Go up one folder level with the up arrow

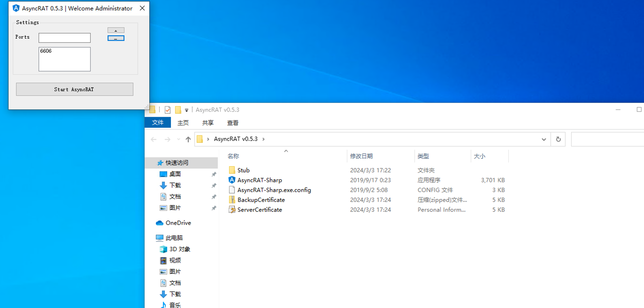pos(188,139)
